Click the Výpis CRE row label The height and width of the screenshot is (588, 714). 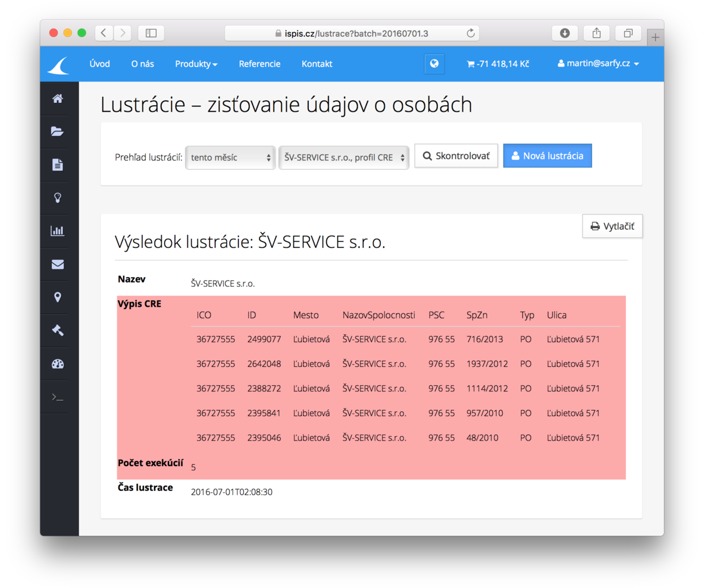[x=140, y=304]
